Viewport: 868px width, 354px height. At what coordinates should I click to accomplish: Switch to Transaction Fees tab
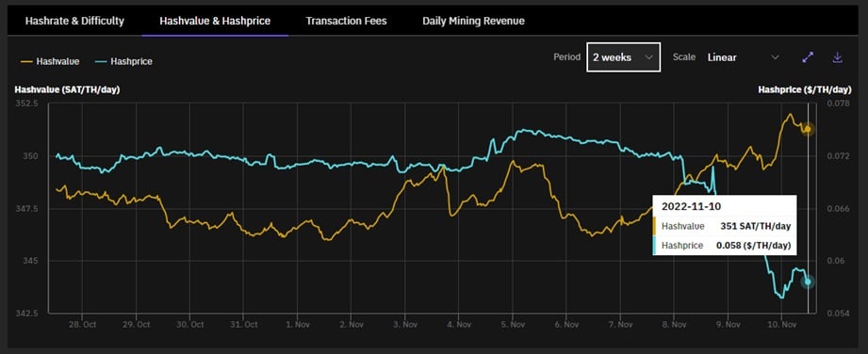click(x=346, y=21)
